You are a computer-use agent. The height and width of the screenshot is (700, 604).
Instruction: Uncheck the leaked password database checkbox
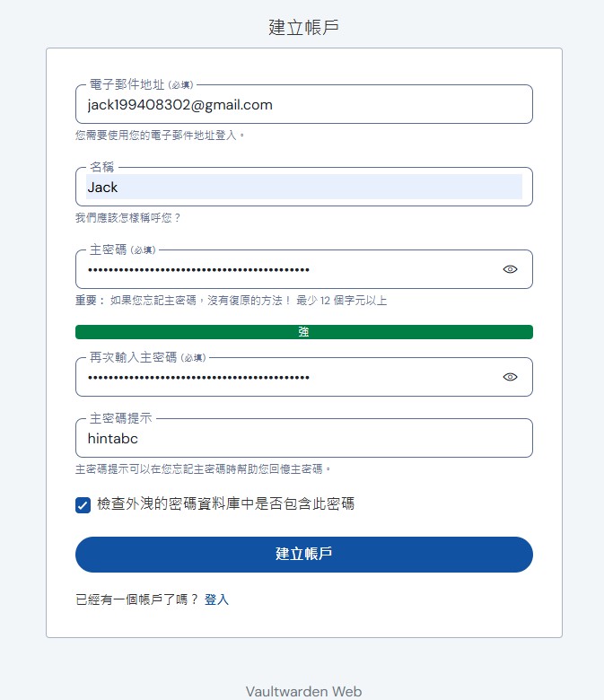coord(83,505)
